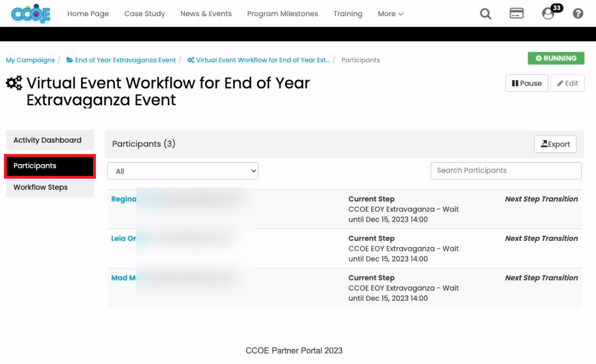Screen dimensions: 596x364
Task: Open Program Milestones menu item
Action: 283,13
